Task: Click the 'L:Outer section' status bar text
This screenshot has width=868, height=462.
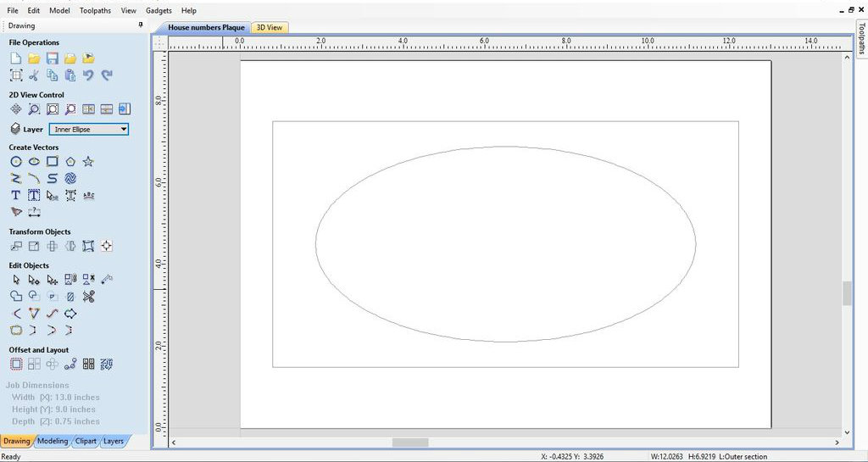Action: [743, 456]
